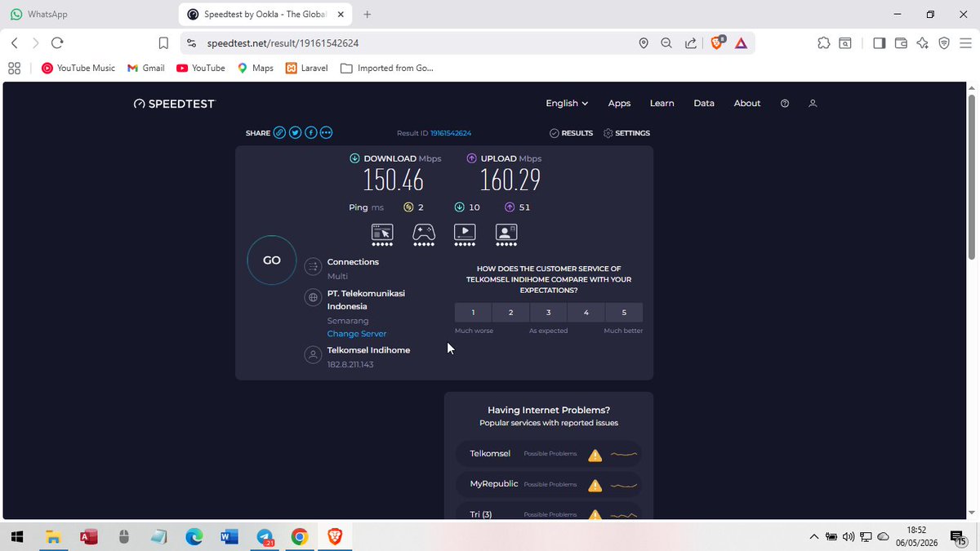Open the Brave Wallet icon
This screenshot has height=551, width=980.
click(901, 43)
